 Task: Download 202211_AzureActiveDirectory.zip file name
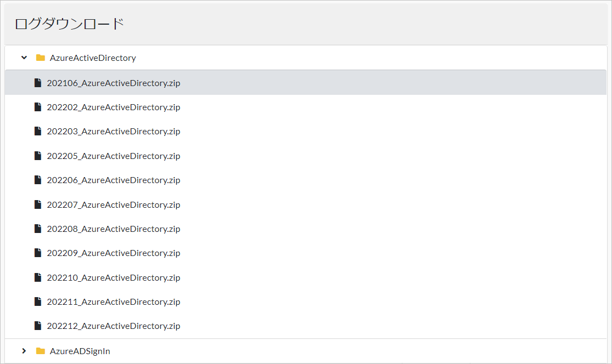(114, 302)
